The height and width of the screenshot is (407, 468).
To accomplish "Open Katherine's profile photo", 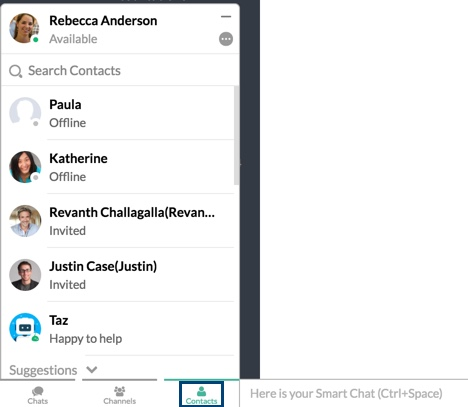I will tap(25, 167).
